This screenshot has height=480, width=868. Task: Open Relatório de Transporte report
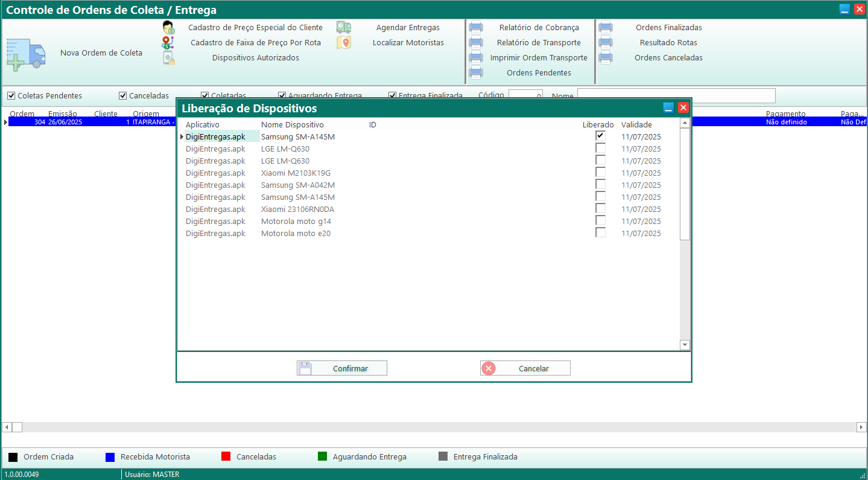(538, 43)
